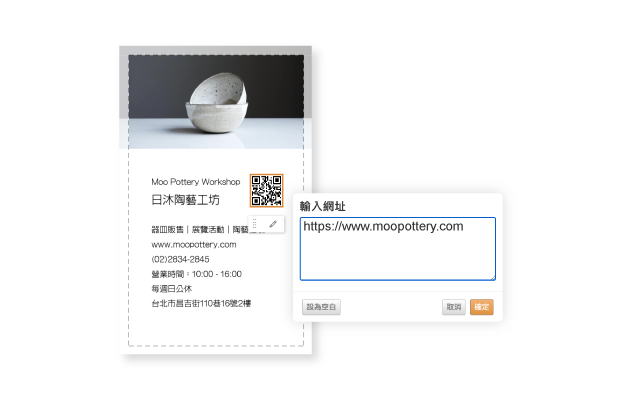Select the 營業時間 10:00 - 16:00 line
Image resolution: width=622 pixels, height=400 pixels.
pos(196,274)
